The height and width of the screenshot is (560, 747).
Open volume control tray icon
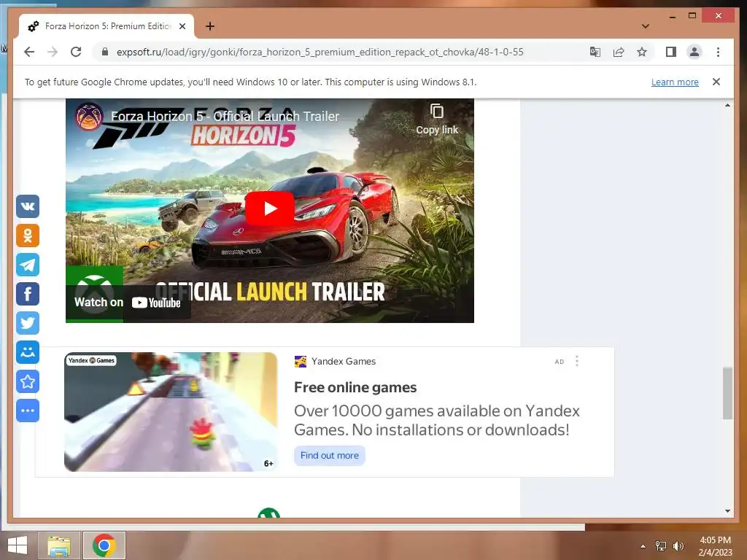pos(678,546)
